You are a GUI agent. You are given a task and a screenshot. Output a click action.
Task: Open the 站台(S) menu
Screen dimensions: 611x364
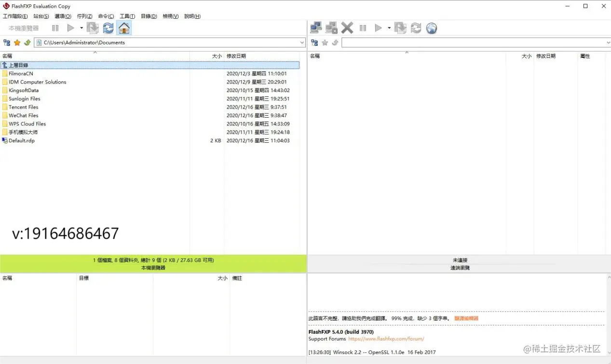[41, 16]
